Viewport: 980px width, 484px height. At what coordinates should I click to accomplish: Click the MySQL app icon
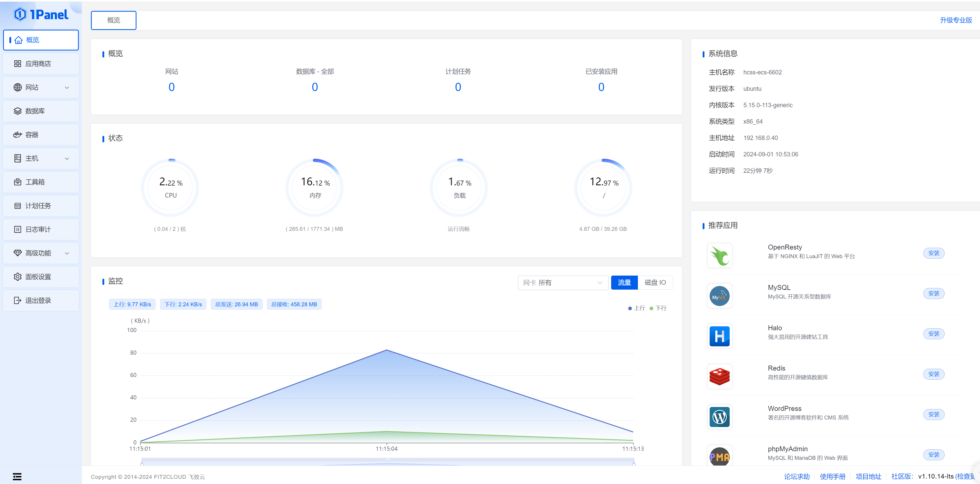click(x=719, y=296)
